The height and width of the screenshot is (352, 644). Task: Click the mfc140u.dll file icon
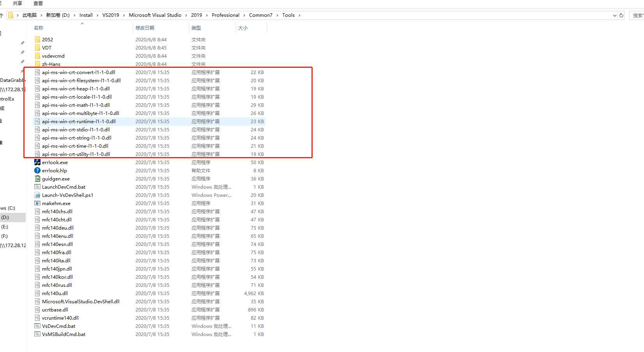(37, 293)
